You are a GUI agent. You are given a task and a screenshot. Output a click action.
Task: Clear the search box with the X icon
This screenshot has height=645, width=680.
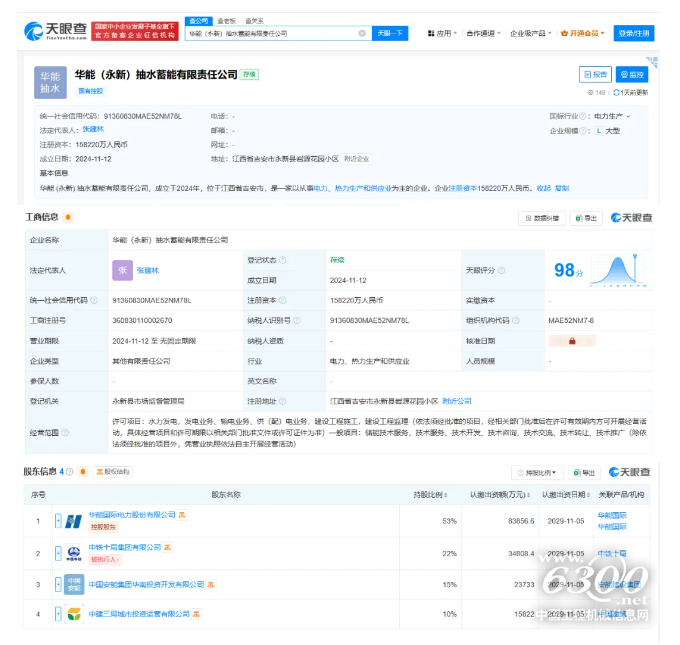(x=362, y=33)
